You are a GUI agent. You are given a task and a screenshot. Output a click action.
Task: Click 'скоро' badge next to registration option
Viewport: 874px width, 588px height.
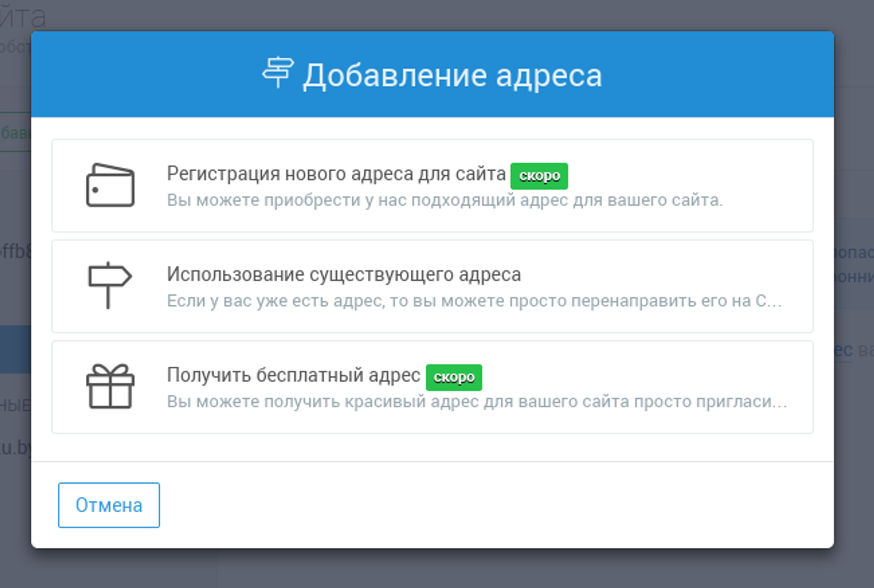(x=540, y=176)
